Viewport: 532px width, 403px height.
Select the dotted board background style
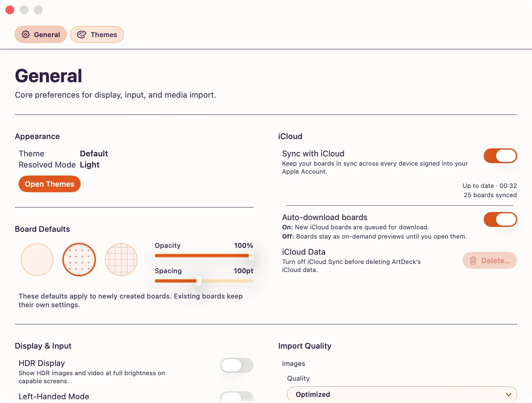pyautogui.click(x=79, y=259)
